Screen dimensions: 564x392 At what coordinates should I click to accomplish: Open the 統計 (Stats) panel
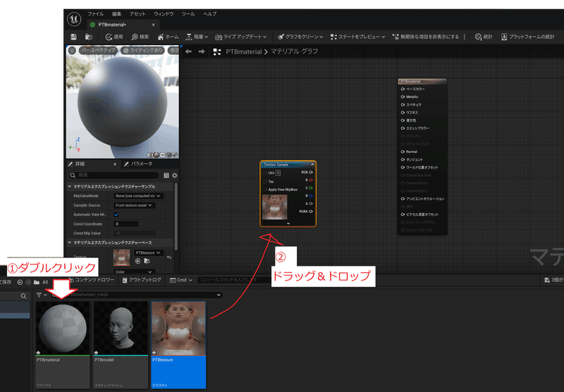pyautogui.click(x=484, y=37)
